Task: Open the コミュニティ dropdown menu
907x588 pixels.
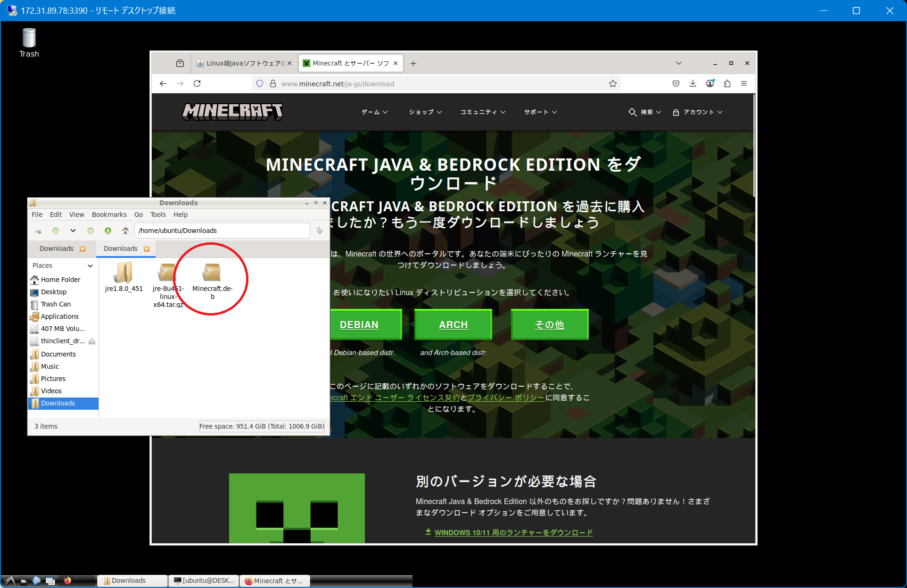Action: (483, 112)
